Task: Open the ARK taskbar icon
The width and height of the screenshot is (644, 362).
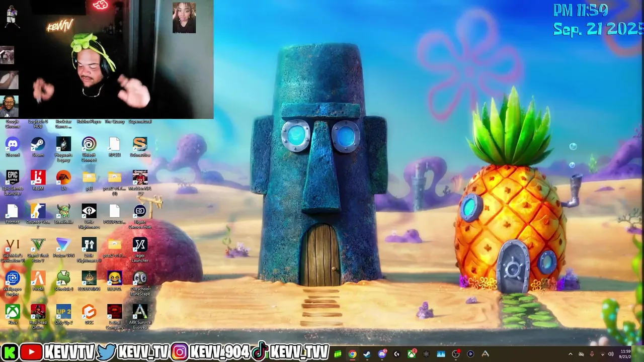Action: (x=486, y=354)
